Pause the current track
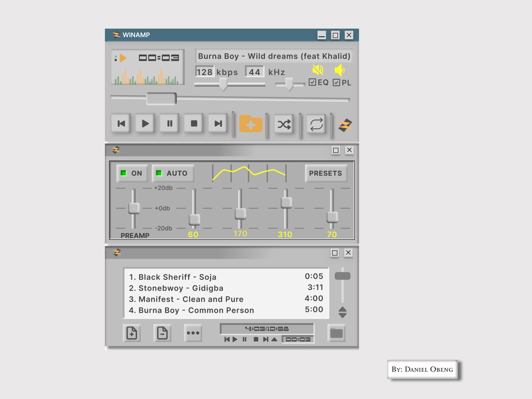Viewport: 532px width, 399px height. (x=169, y=123)
